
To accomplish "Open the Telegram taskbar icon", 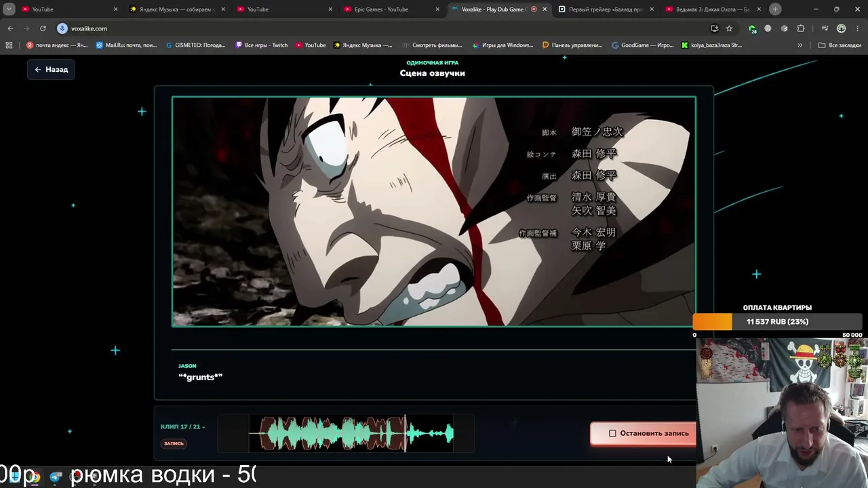I will (56, 476).
